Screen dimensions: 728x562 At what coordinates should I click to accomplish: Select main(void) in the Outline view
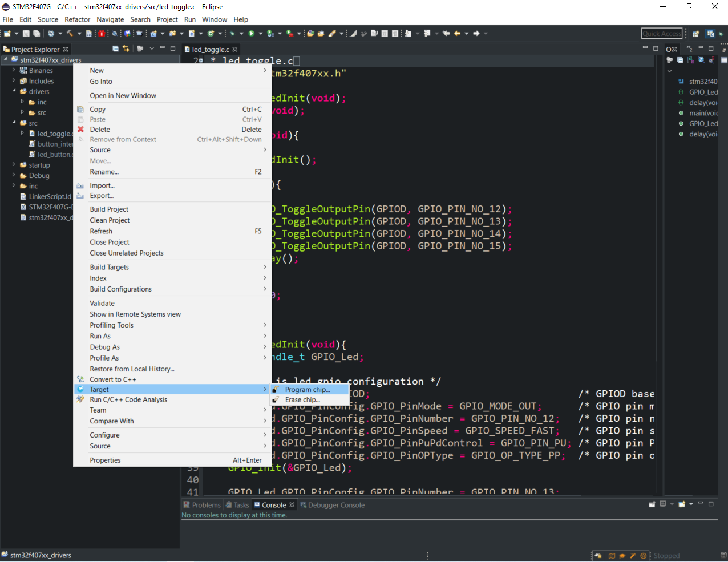698,113
